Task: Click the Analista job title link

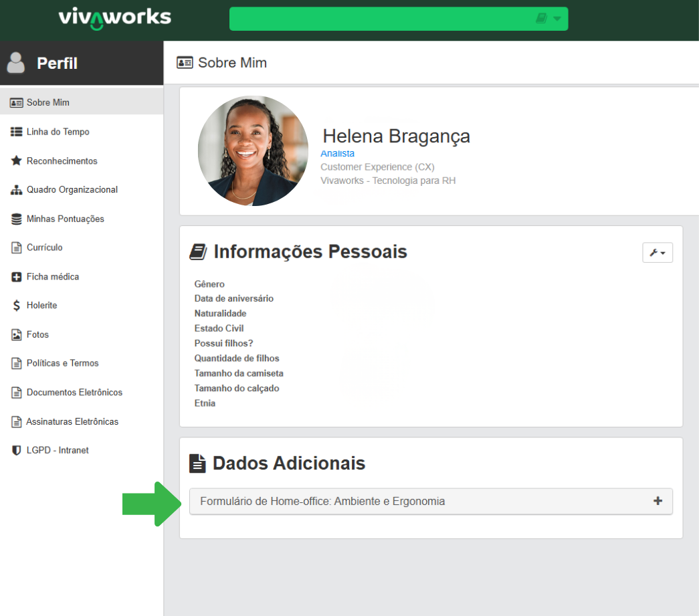Action: tap(337, 154)
